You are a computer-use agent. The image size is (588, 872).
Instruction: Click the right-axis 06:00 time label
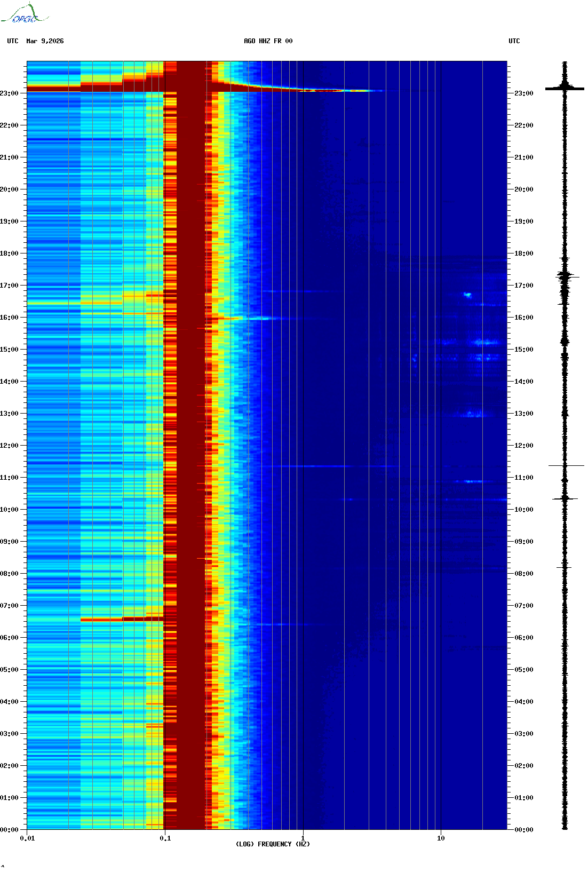coord(524,638)
